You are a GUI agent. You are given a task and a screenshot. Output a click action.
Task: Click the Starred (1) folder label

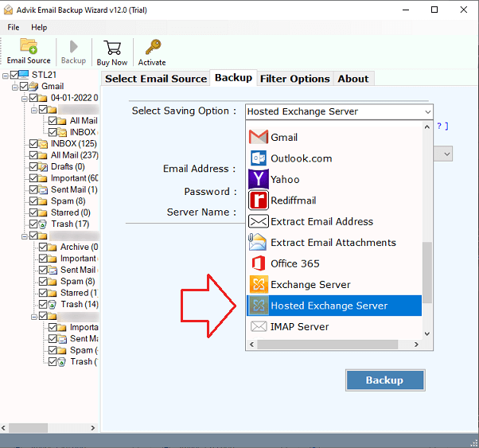coord(79,293)
